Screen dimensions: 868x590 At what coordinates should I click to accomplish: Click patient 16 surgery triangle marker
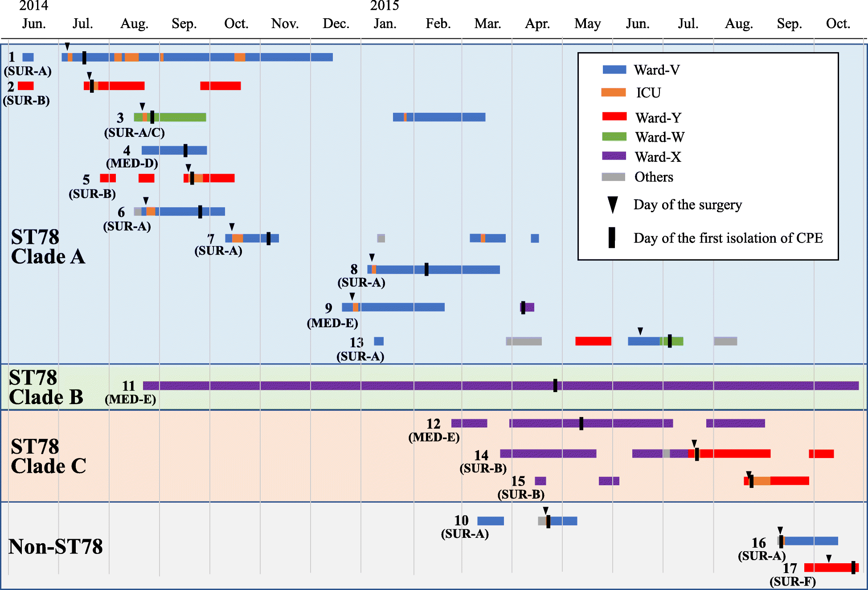[x=780, y=530]
